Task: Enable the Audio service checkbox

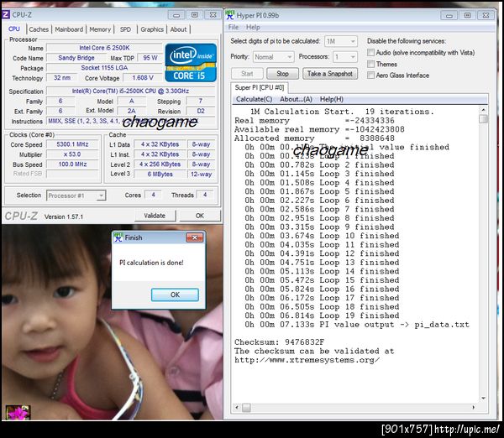Action: (371, 52)
